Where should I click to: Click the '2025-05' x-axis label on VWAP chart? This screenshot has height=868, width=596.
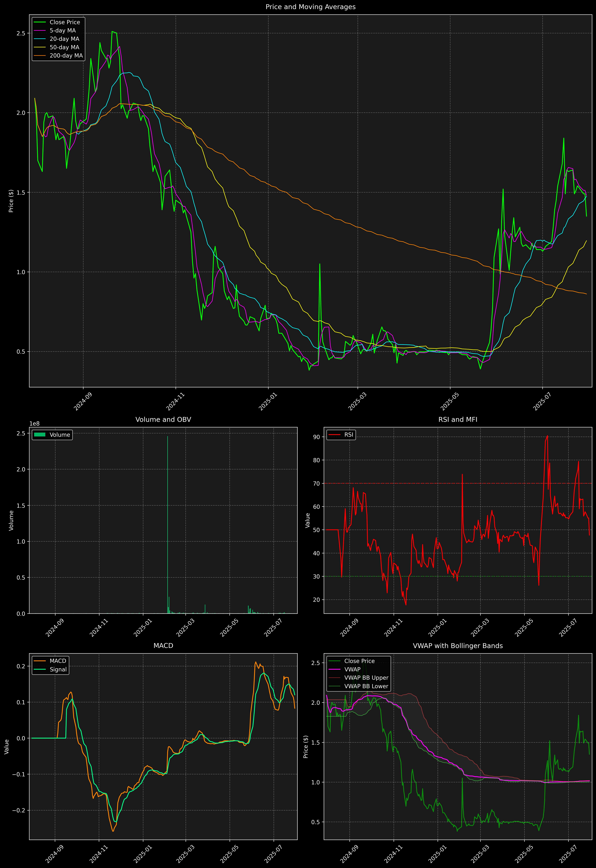524,854
